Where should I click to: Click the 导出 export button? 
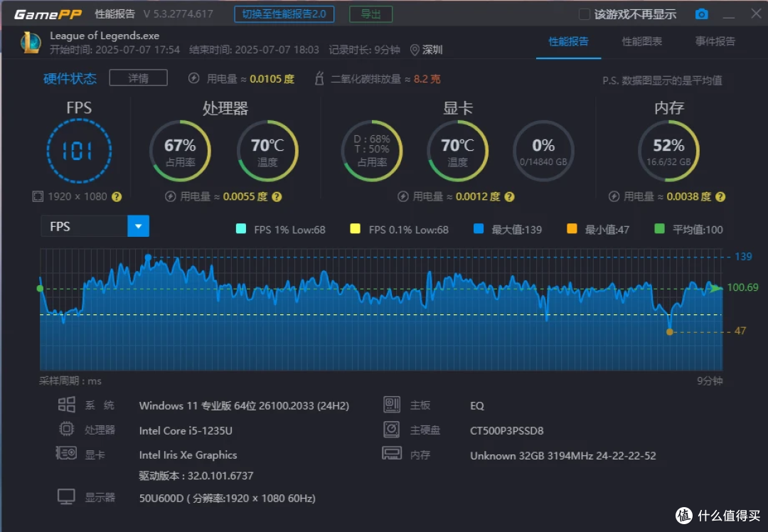370,14
